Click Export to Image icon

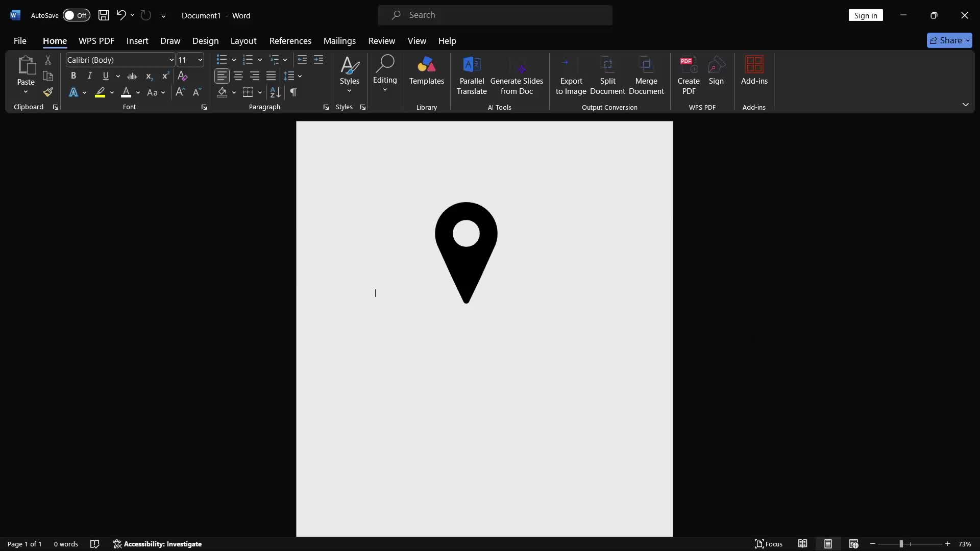(x=571, y=76)
